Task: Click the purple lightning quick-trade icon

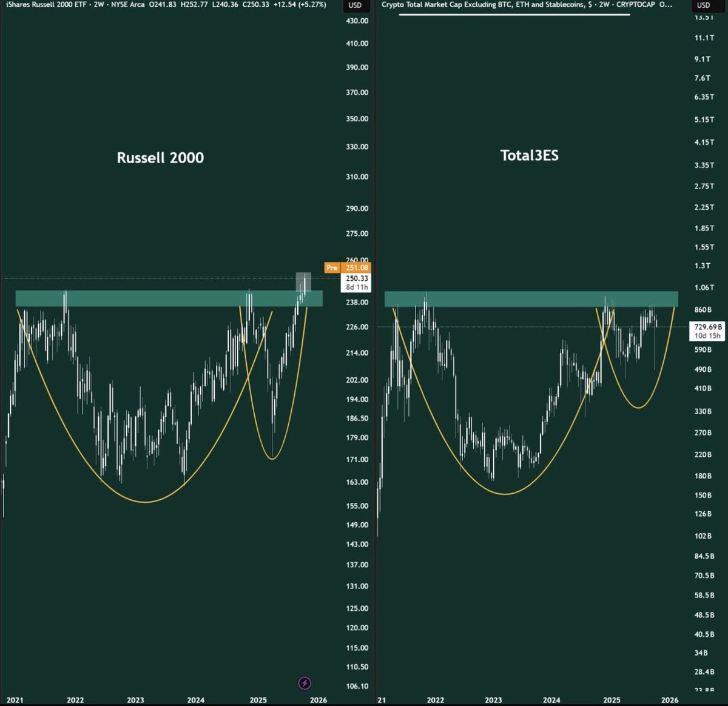Action: [x=304, y=683]
